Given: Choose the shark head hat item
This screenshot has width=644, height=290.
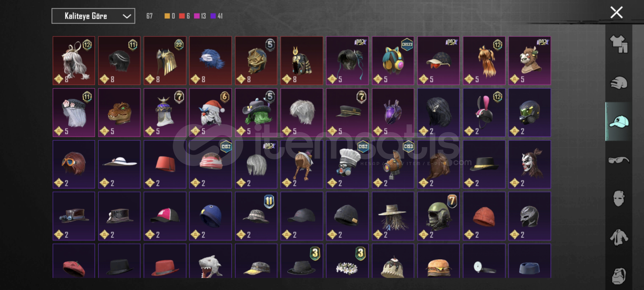Looking at the screenshot, I should tap(210, 261).
